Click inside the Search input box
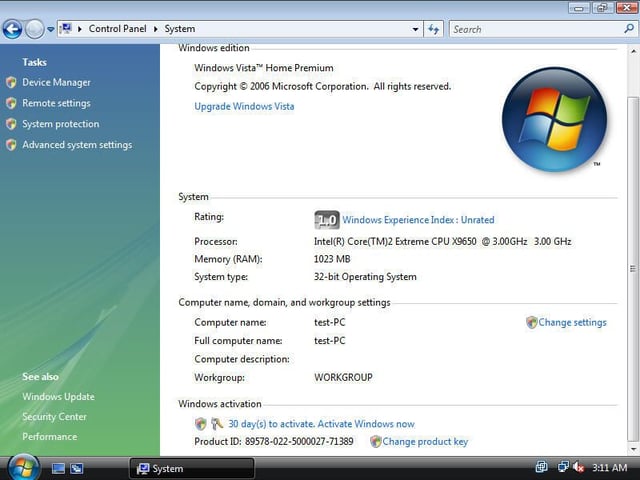The height and width of the screenshot is (480, 640). pyautogui.click(x=536, y=29)
